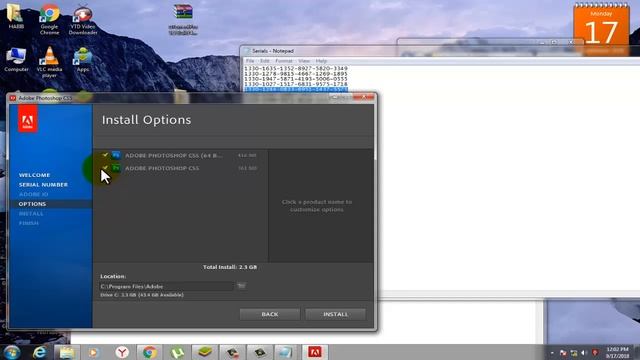This screenshot has width=640, height=360.
Task: Open the WinRAR archive on desktop
Action: 183,19
